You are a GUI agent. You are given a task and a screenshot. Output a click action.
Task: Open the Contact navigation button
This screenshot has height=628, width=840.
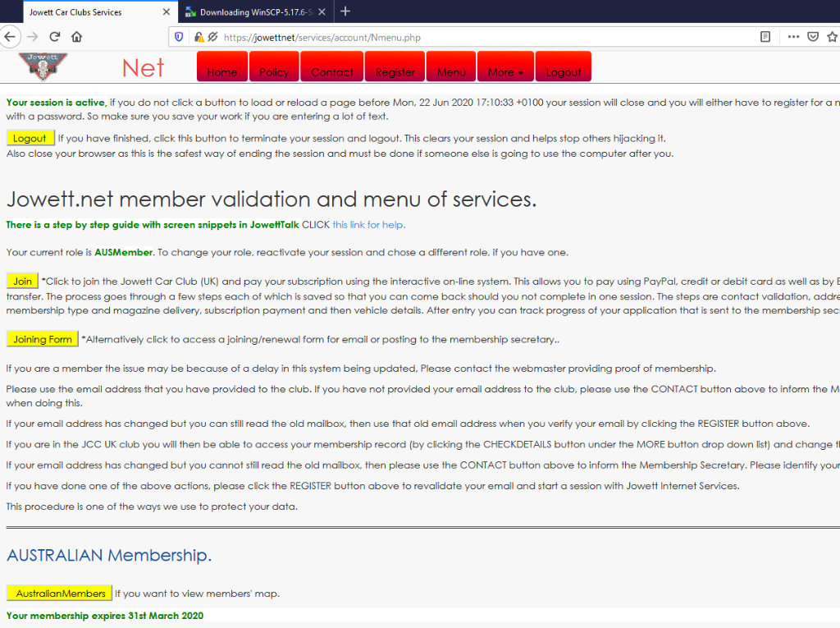point(332,67)
